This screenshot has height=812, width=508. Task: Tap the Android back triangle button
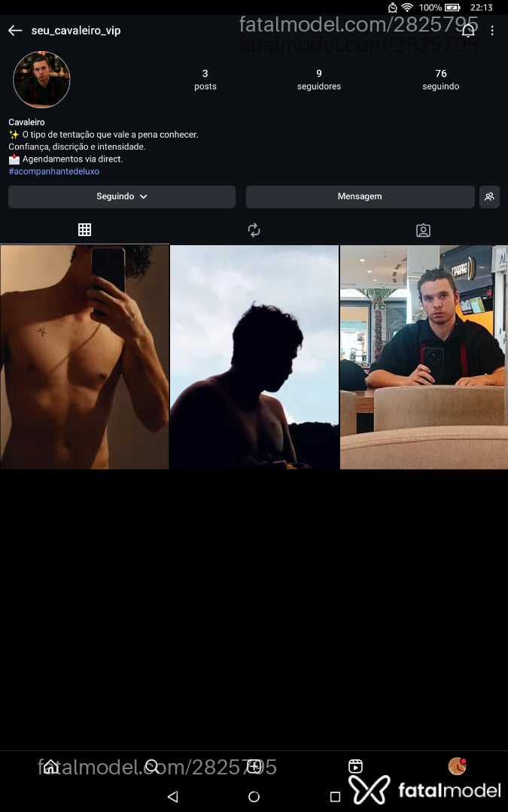[x=173, y=796]
